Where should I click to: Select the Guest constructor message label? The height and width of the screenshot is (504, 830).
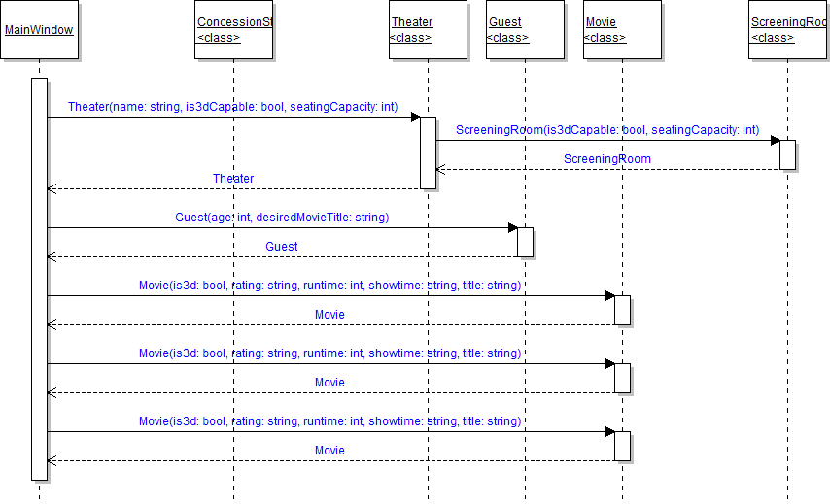281,218
